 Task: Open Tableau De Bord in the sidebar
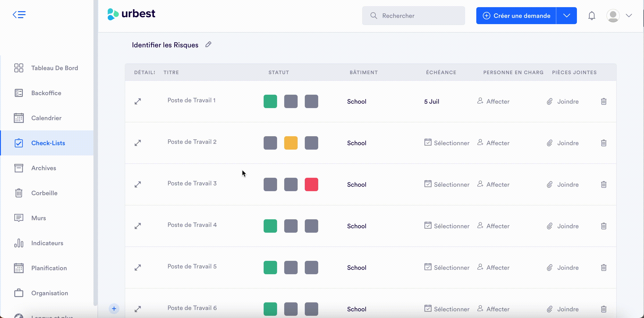point(54,68)
